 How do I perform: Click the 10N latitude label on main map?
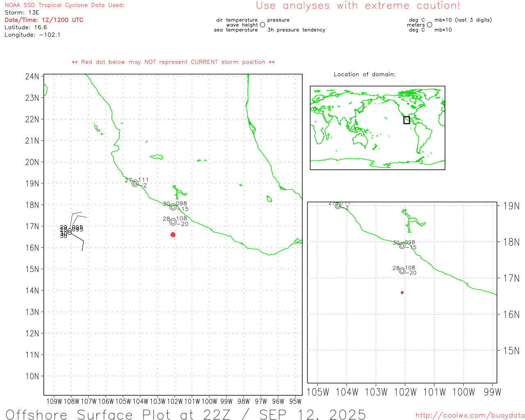32,376
